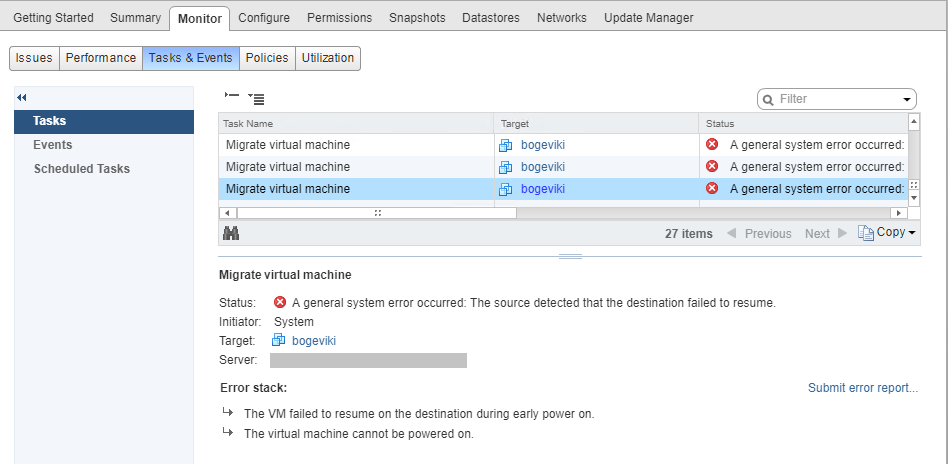This screenshot has height=464, width=948.
Task: Click the red error icon in the first task row
Action: [x=712, y=144]
